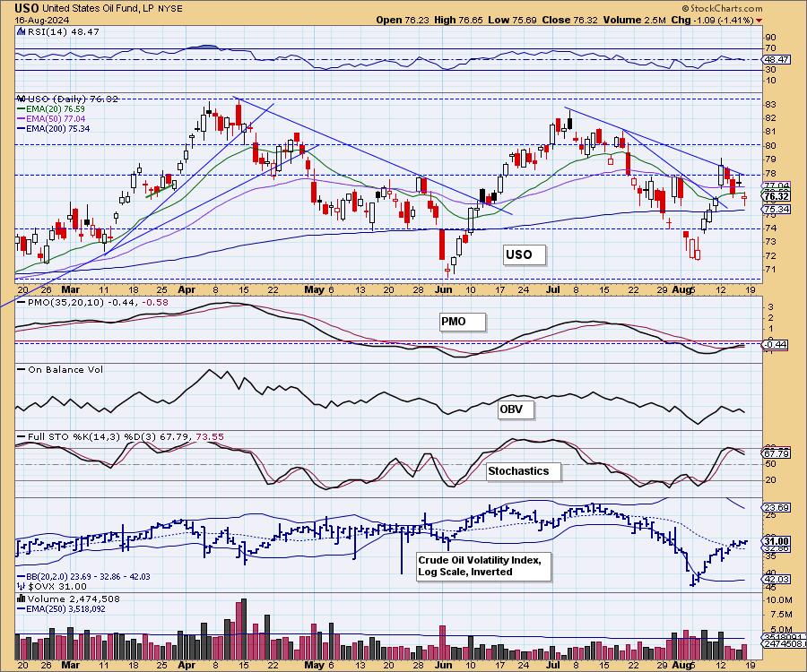Click the EMA(250) 3,518,092 volume legend

(61, 609)
